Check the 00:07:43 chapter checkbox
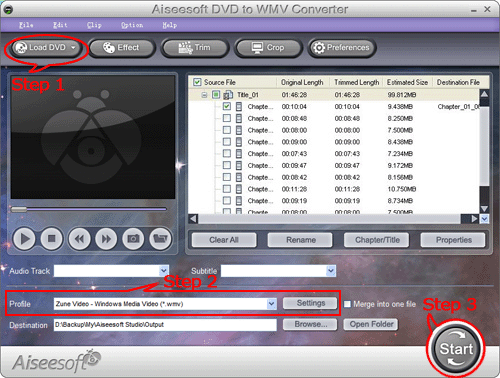 coord(227,154)
